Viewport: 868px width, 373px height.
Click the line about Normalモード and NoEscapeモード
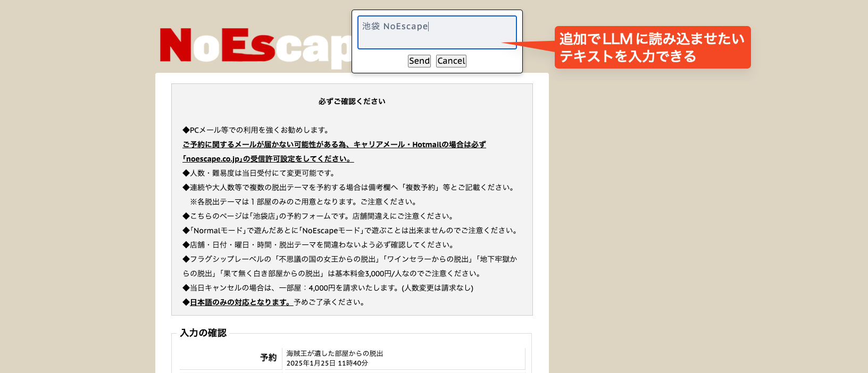point(352,231)
